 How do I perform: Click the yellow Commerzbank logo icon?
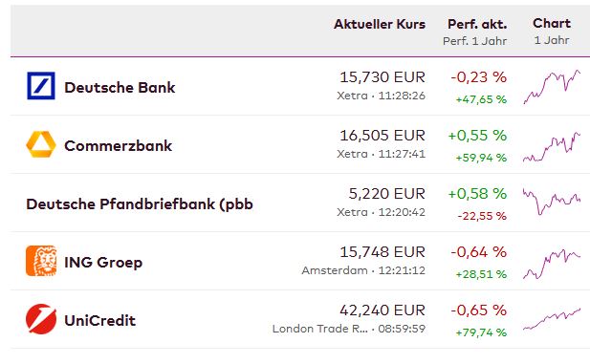(41, 144)
